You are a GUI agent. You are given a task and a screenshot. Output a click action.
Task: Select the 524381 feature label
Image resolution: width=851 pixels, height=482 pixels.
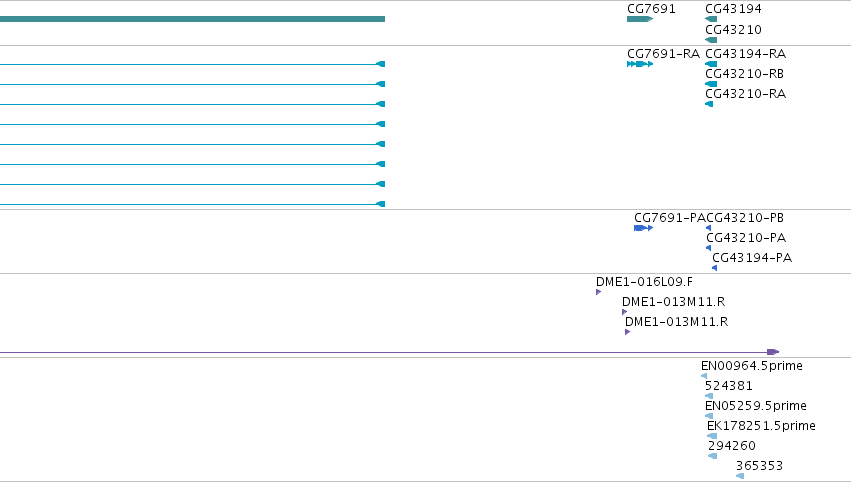(x=729, y=386)
